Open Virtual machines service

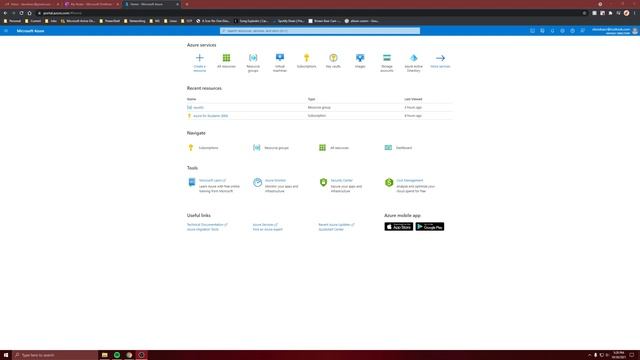pos(280,63)
